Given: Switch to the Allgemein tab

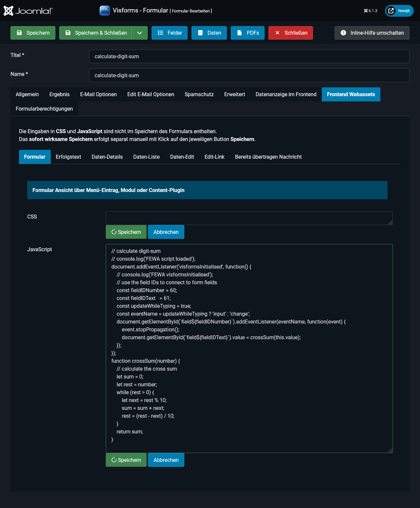Looking at the screenshot, I should (x=27, y=94).
